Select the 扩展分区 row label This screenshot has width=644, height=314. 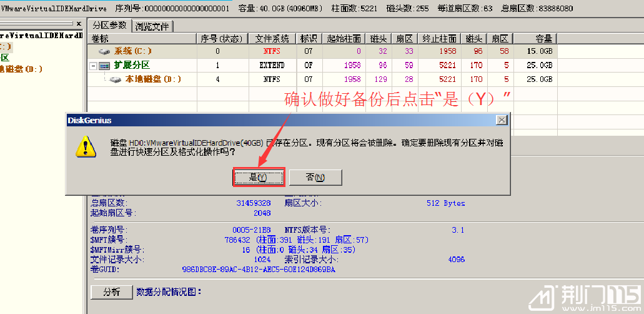(132, 66)
